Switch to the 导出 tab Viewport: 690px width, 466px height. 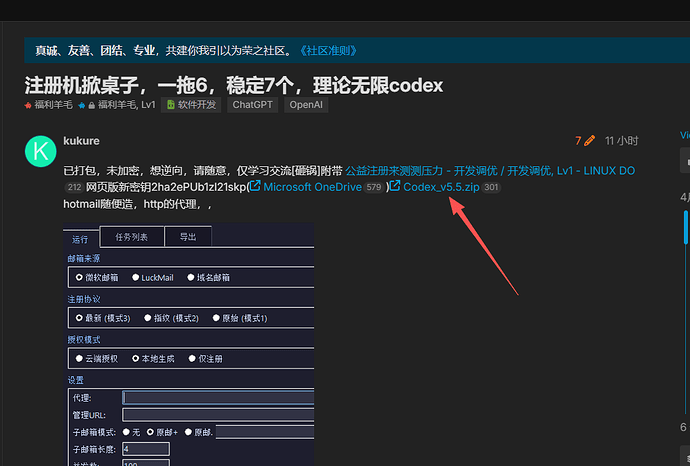pyautogui.click(x=188, y=237)
